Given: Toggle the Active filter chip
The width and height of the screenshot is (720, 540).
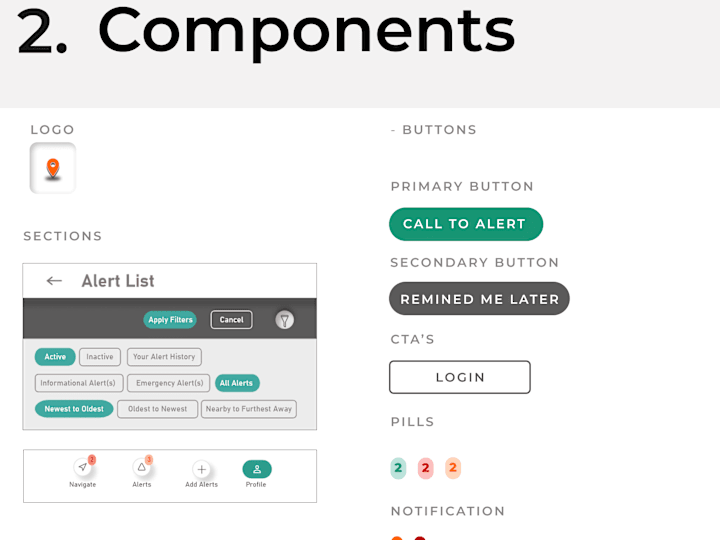Looking at the screenshot, I should pos(55,357).
